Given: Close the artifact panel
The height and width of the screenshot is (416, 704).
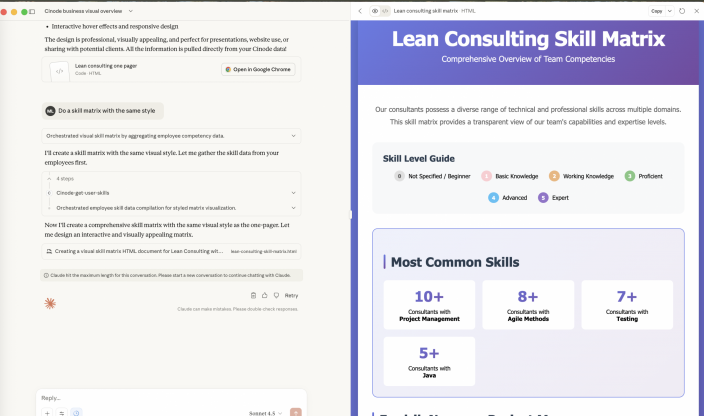Looking at the screenshot, I should click(x=695, y=10).
